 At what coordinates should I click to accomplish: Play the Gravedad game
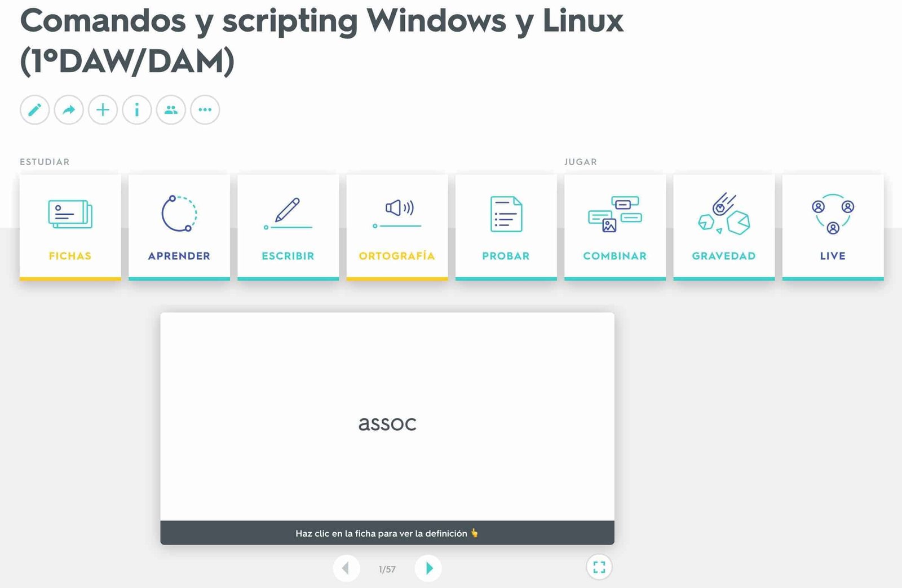tap(724, 227)
